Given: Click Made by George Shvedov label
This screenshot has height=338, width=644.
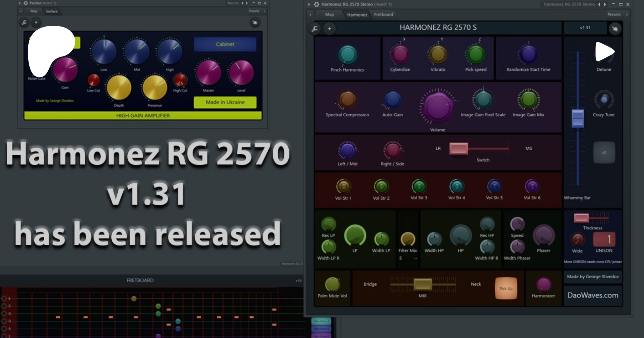Looking at the screenshot, I should click(593, 276).
